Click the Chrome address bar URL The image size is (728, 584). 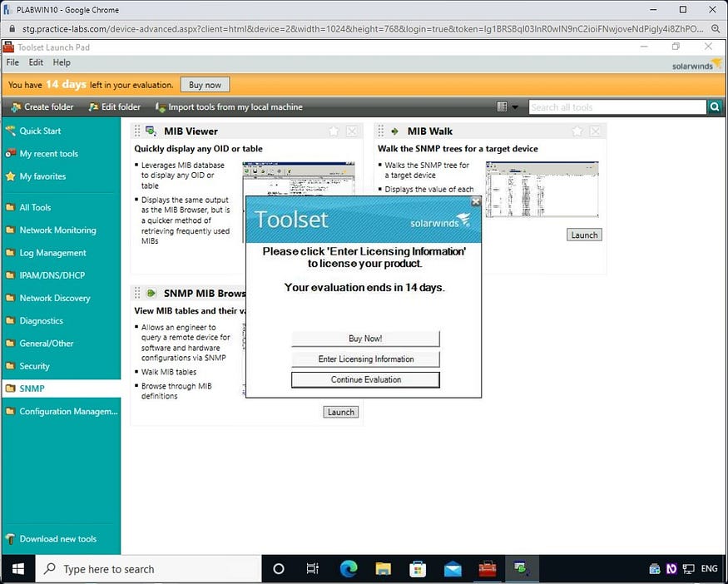(x=362, y=29)
